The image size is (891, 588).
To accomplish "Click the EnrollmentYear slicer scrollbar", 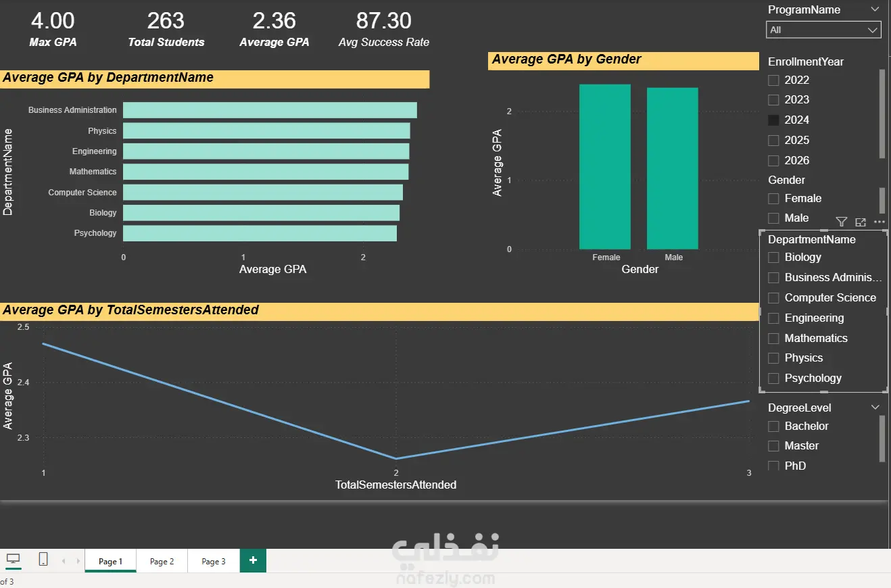I will 882,114.
